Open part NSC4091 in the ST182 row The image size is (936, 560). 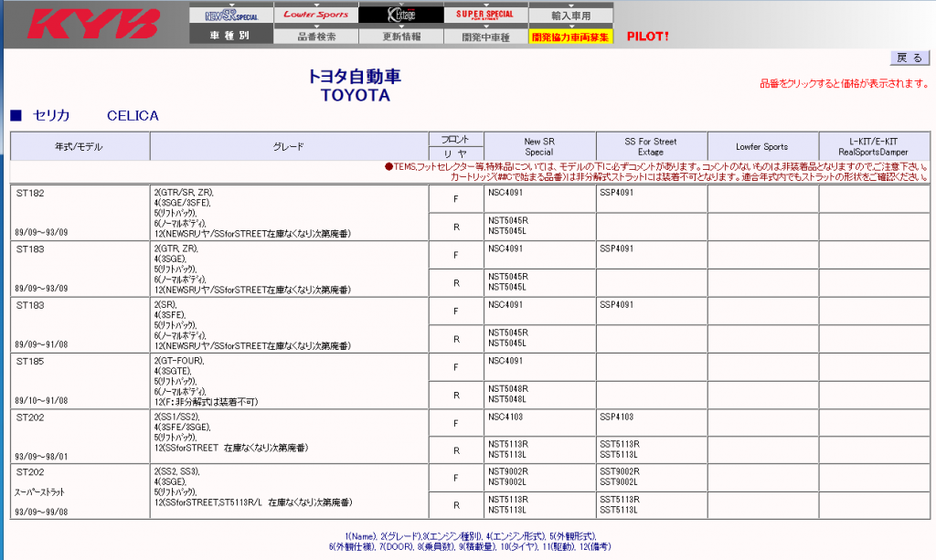(505, 193)
